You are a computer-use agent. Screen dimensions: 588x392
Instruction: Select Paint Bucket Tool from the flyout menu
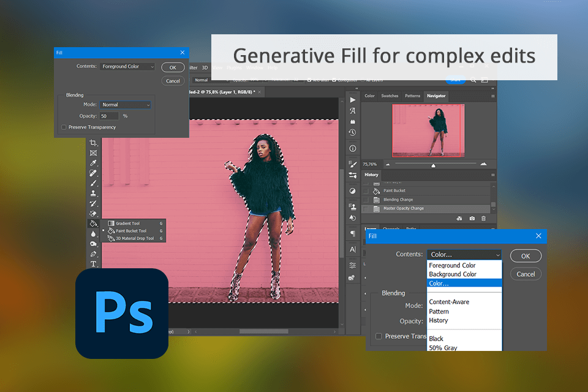[130, 231]
